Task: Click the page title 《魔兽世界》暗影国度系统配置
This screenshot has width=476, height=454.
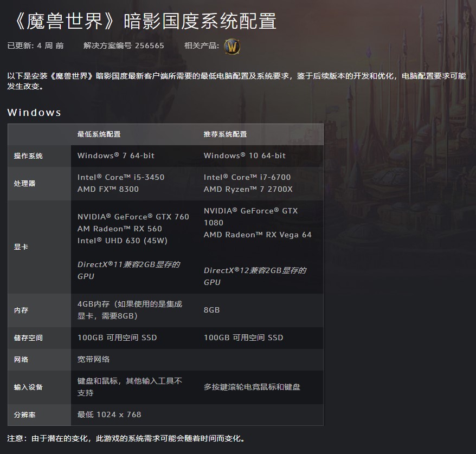Action: point(145,21)
